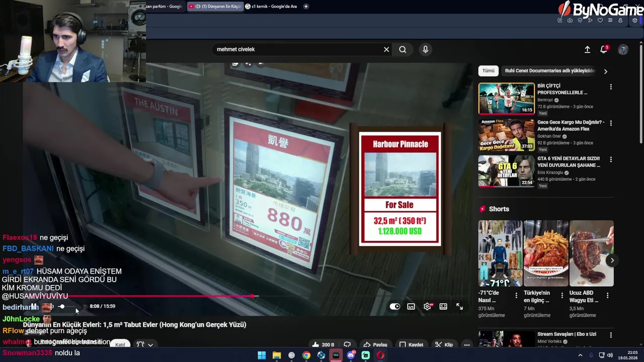Screen dimensions: 644x362
Task: Select the Dünyanın En Küçük YouTube tab
Action: 214,7
